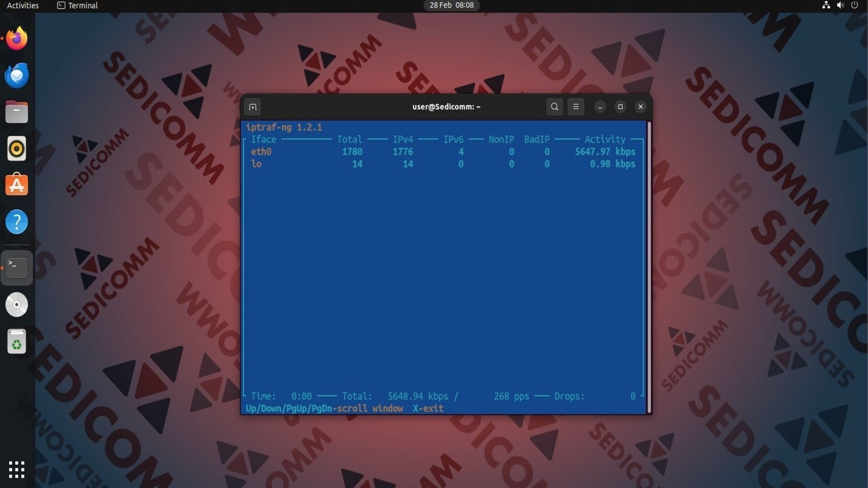
Task: Click the terminal's vertical scrollbar
Action: 649,267
